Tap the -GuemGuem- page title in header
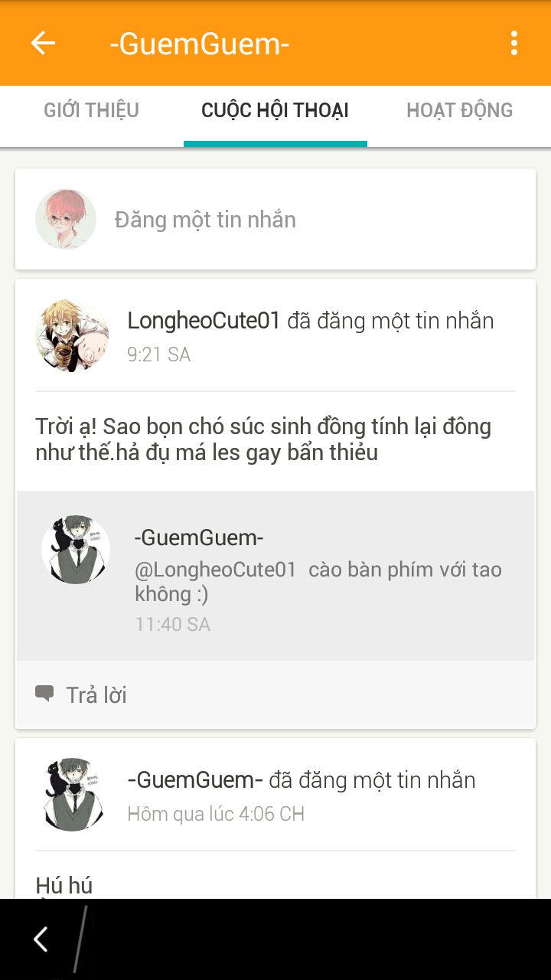Screen dimensions: 551x980 click(199, 44)
